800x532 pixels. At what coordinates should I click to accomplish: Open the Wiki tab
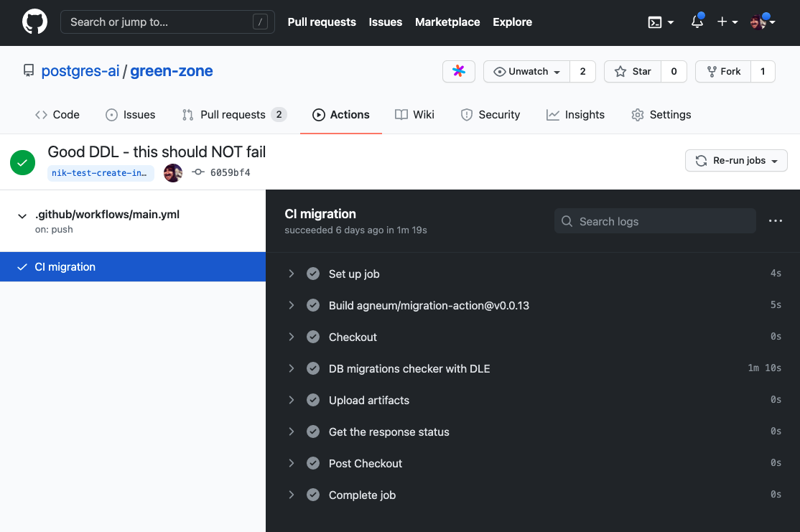tap(414, 115)
